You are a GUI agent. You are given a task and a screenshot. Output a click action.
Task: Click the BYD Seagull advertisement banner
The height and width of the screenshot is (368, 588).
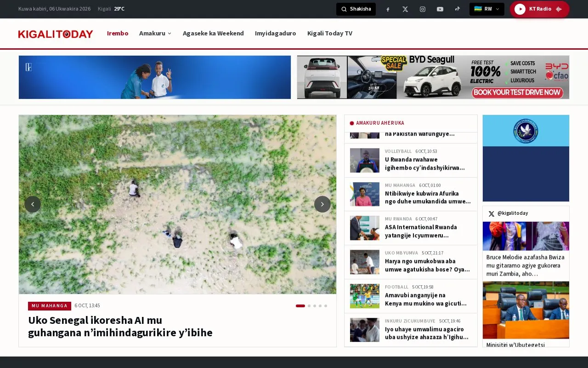[x=433, y=77]
